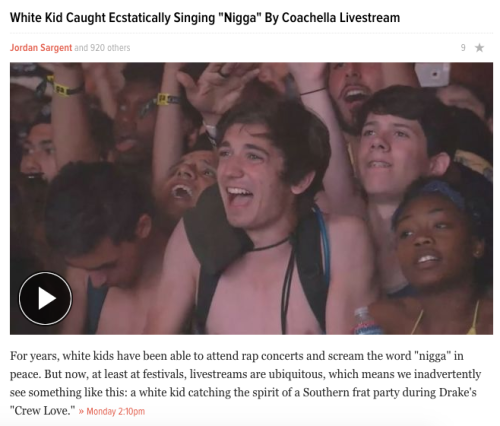500x426 pixels.
Task: Show the '920 others' contributors list
Action: pos(110,48)
